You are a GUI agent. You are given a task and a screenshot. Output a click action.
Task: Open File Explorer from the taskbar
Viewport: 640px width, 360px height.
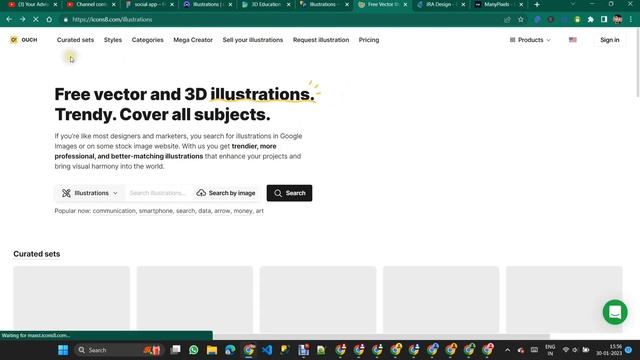(x=212, y=350)
